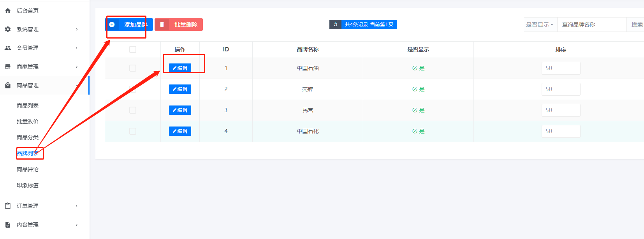Click 编辑 for 中国石化

(180, 131)
